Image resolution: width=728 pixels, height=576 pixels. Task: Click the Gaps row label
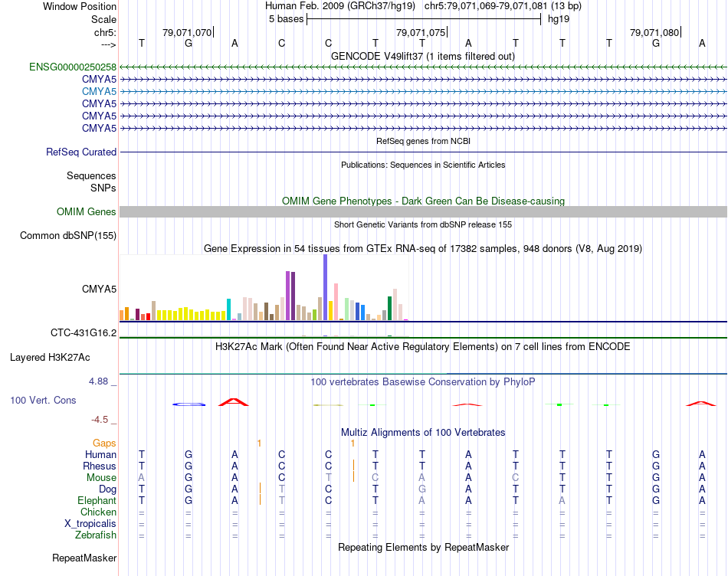coord(104,443)
